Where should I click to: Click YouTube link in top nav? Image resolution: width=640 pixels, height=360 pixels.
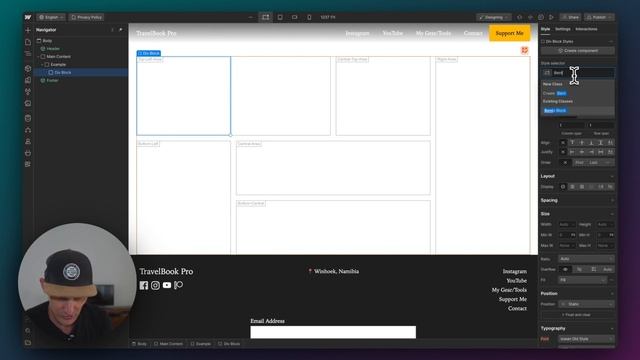392,33
